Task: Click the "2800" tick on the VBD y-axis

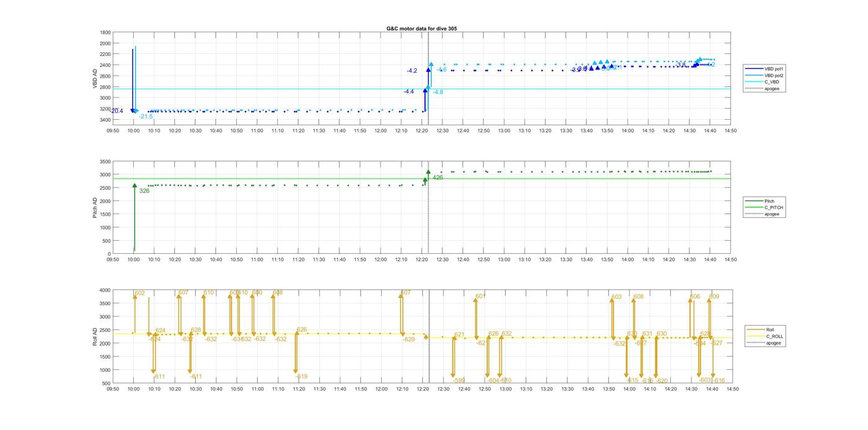Action: click(x=105, y=87)
